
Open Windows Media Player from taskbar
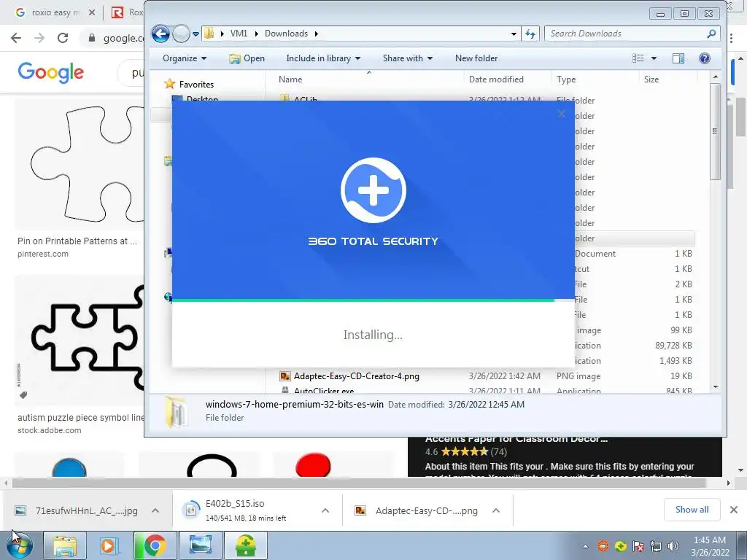[109, 545]
